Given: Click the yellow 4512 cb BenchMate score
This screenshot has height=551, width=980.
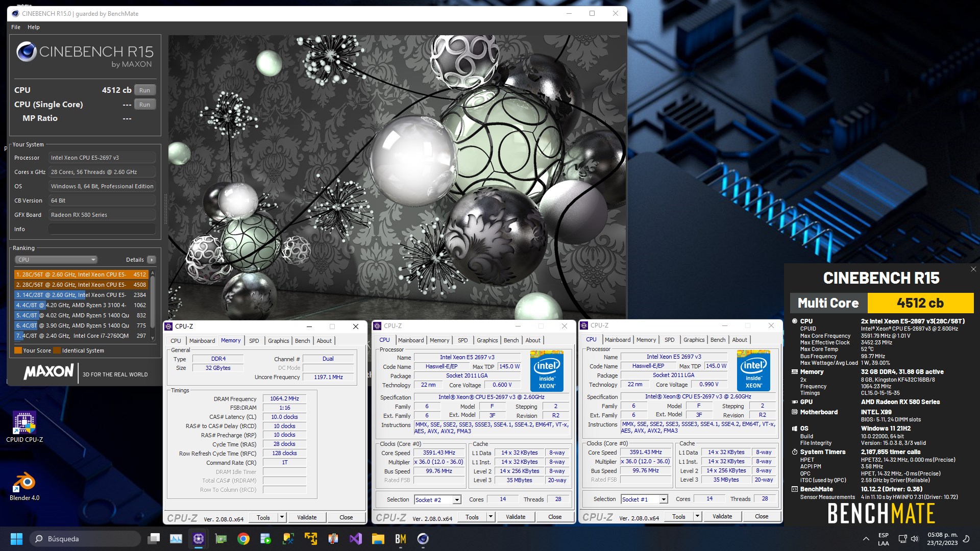Looking at the screenshot, I should pos(920,303).
